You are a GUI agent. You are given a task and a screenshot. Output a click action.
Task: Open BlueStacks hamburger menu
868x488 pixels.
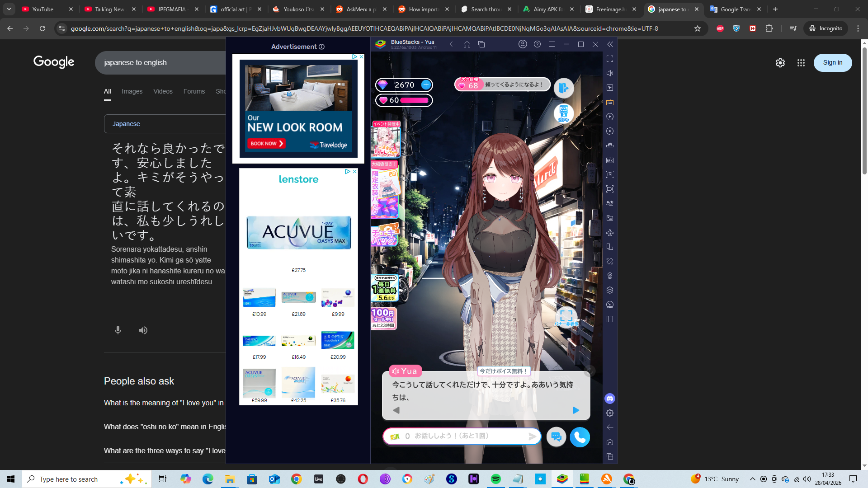(552, 44)
